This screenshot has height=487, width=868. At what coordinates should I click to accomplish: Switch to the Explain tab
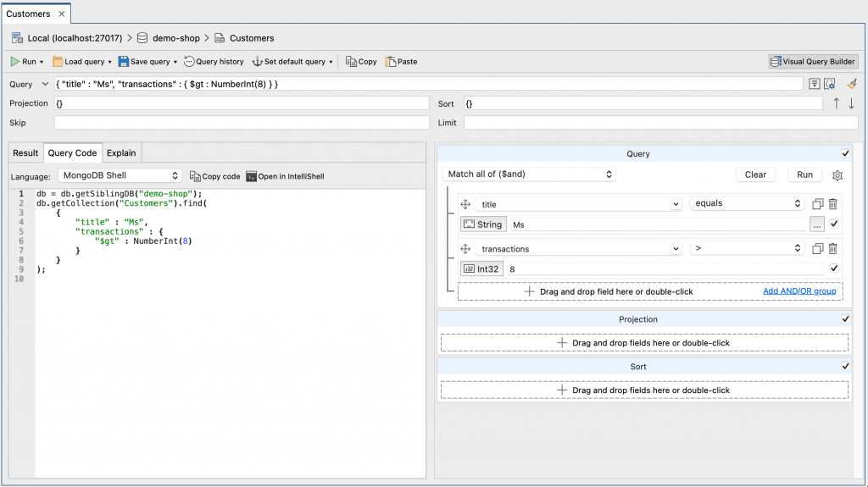click(121, 153)
